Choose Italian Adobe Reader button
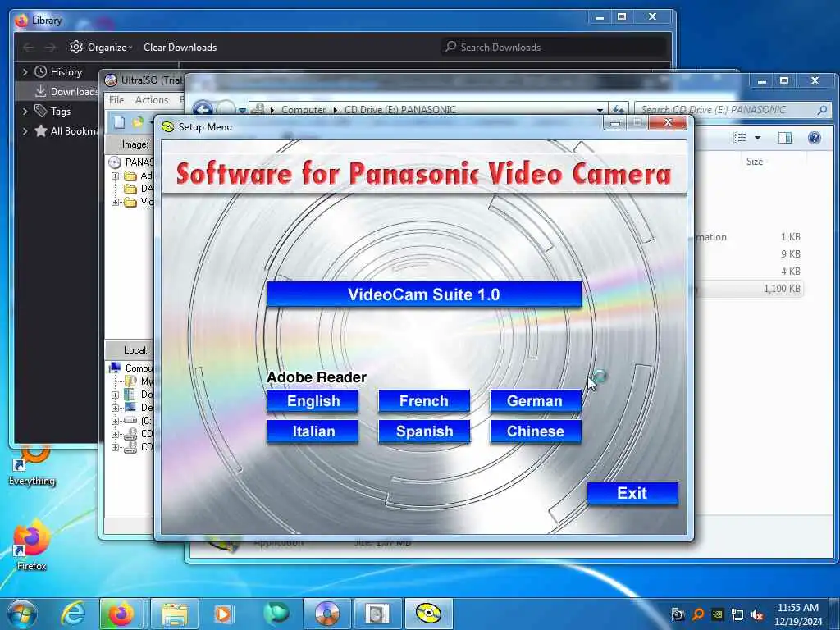Viewport: 840px width, 630px height. click(313, 431)
